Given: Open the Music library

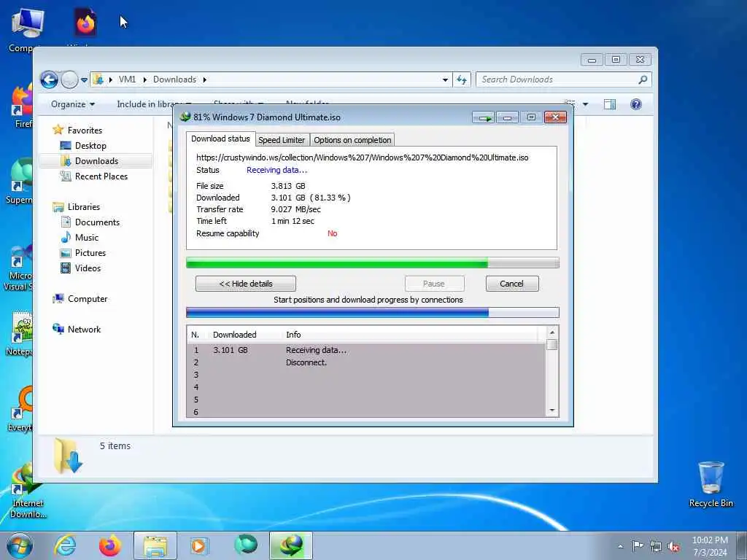Looking at the screenshot, I should [x=87, y=238].
